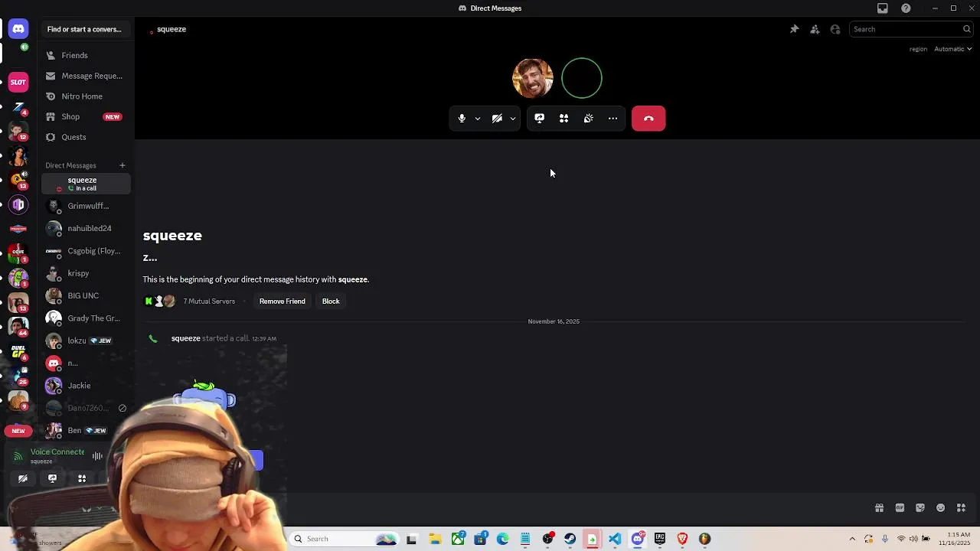980x551 pixels.
Task: Start an activity in the call
Action: pos(563,119)
